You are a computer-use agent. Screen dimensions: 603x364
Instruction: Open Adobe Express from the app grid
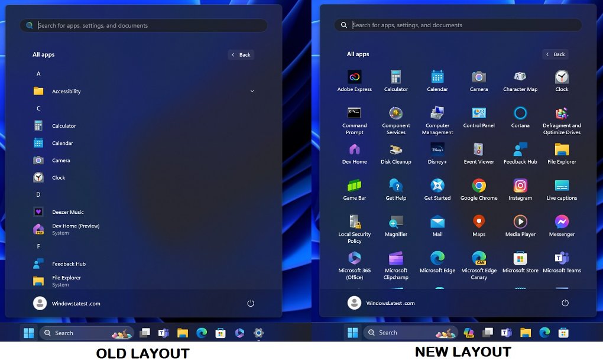click(x=354, y=81)
